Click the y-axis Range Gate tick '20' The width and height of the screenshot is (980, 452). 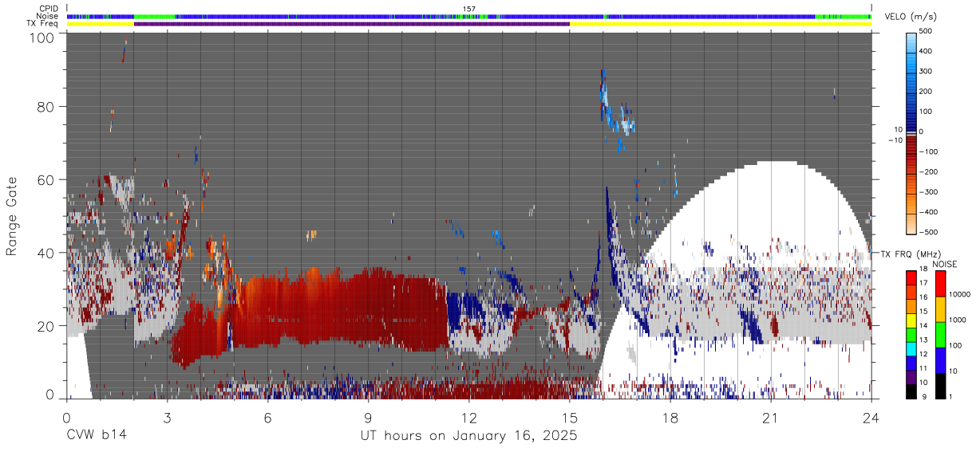tap(45, 326)
